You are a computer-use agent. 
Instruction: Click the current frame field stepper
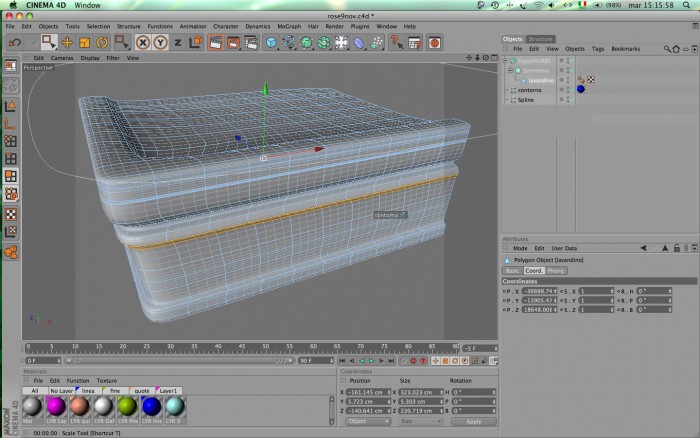[x=496, y=348]
